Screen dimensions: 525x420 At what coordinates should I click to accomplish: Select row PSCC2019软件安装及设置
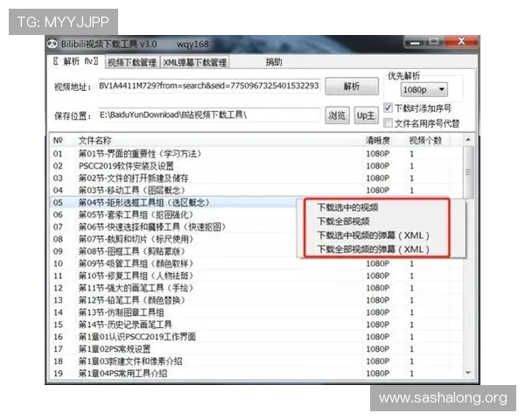pos(256,166)
